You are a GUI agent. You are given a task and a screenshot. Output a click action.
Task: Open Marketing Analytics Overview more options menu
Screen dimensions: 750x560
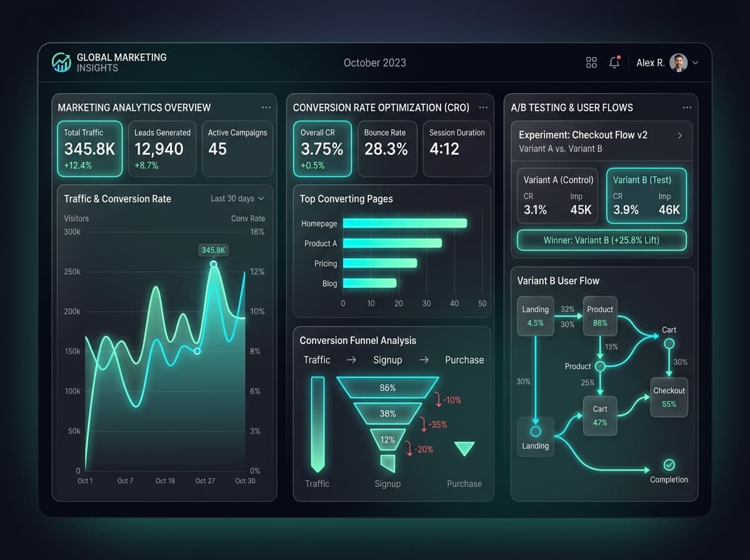click(x=266, y=107)
